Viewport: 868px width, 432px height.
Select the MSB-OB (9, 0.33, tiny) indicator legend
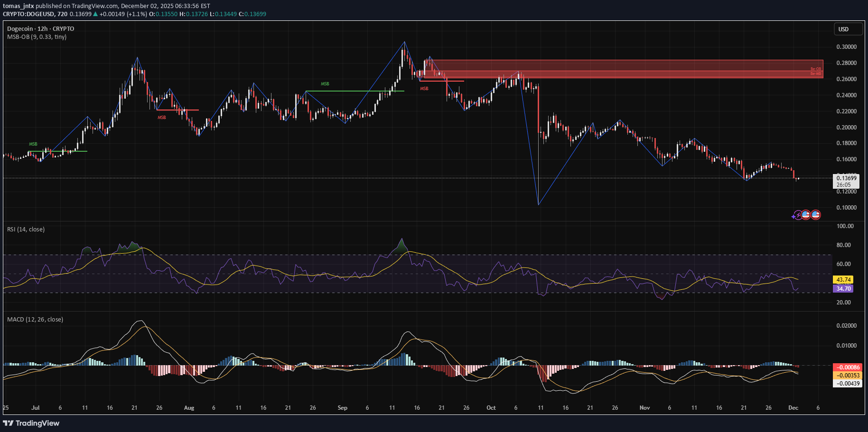37,37
